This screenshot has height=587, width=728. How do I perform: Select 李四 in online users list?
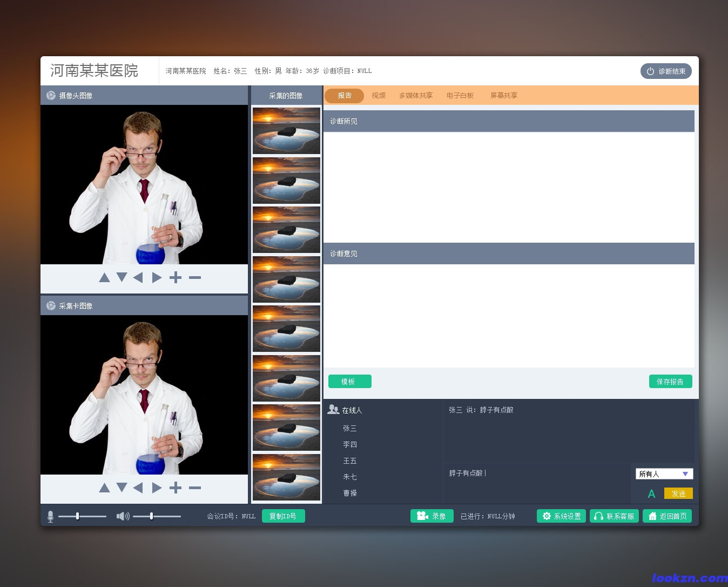click(x=350, y=444)
